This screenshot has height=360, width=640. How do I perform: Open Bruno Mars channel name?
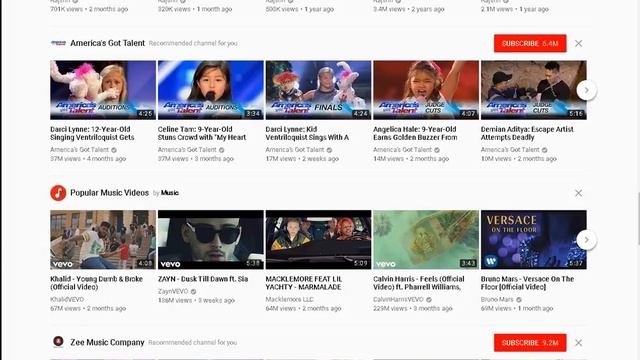tap(497, 299)
